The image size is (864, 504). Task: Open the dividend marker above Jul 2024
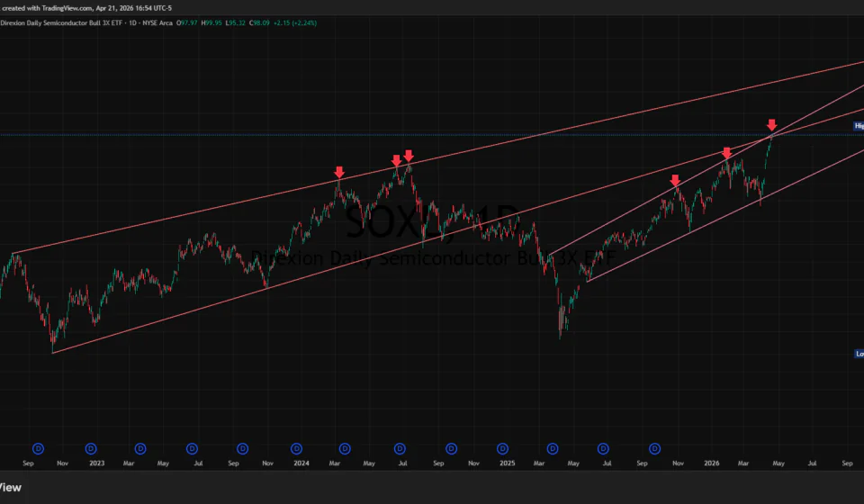[x=400, y=449]
